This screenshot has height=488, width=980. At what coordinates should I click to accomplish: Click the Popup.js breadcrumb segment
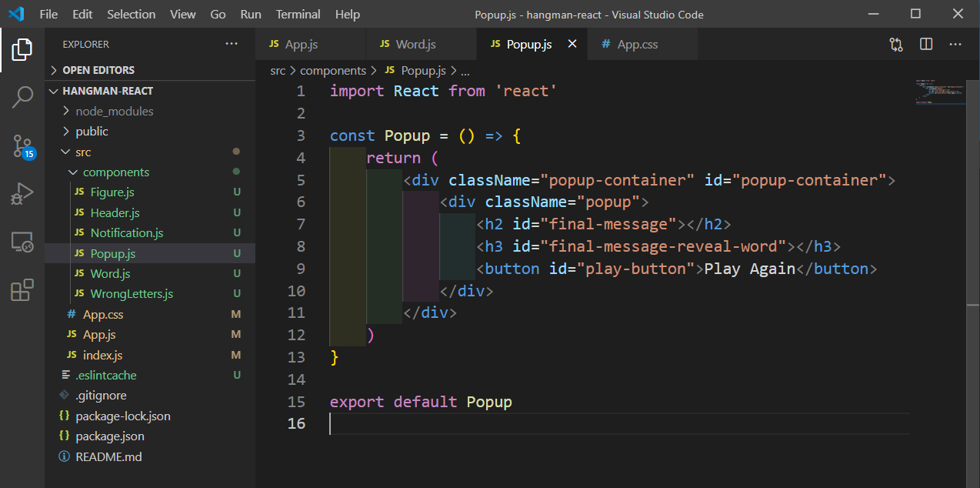click(415, 70)
